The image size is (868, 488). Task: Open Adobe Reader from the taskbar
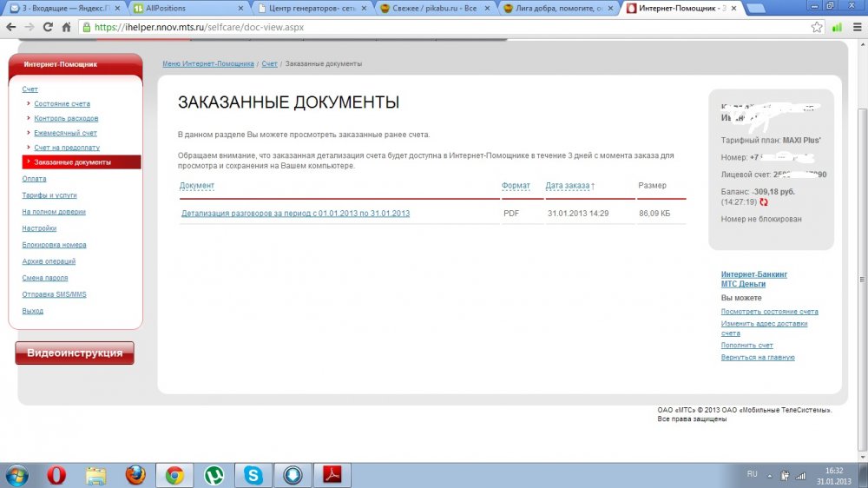[332, 475]
